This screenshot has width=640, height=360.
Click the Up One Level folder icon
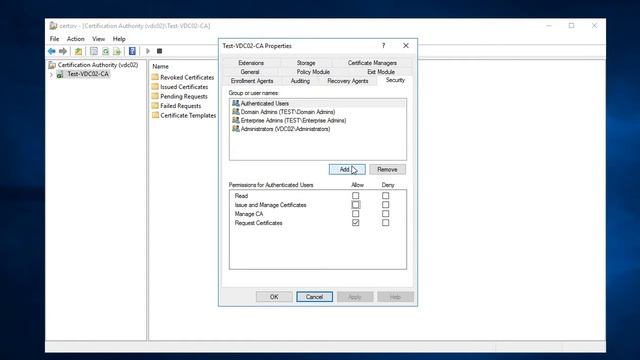pyautogui.click(x=78, y=51)
